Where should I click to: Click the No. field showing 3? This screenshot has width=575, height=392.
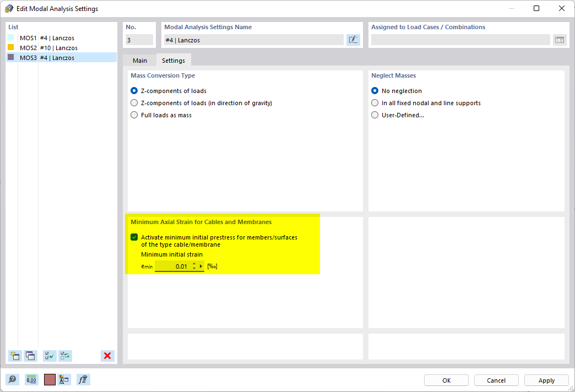[x=139, y=40]
